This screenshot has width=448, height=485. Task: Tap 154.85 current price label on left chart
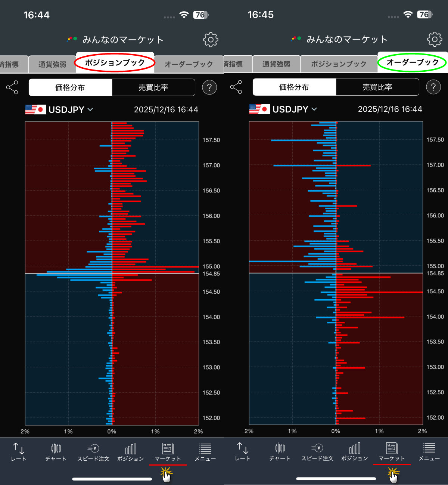[x=211, y=274]
